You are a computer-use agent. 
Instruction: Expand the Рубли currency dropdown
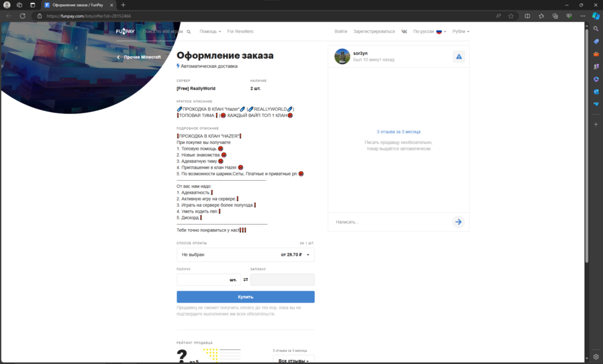(x=461, y=31)
